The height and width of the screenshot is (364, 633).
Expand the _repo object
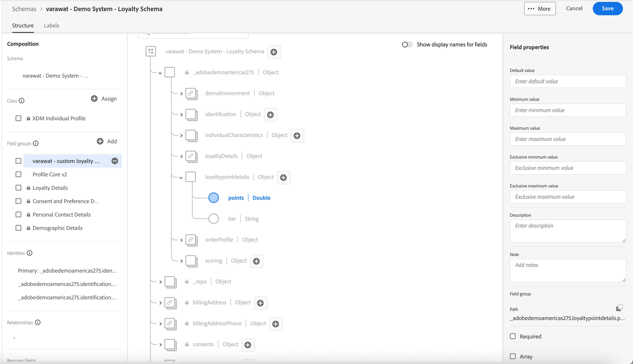point(160,282)
